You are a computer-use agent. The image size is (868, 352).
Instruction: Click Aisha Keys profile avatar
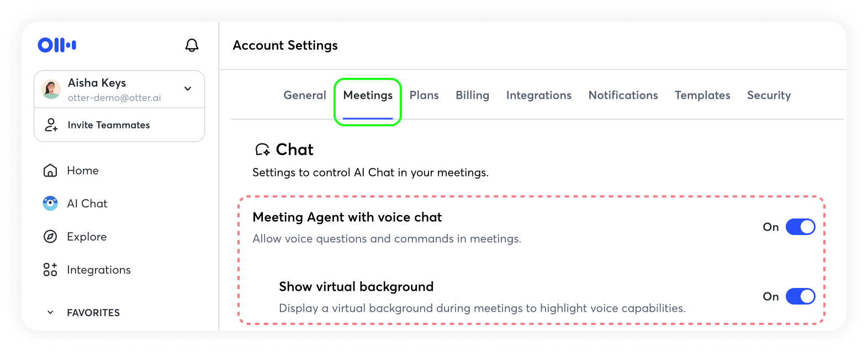[x=51, y=89]
